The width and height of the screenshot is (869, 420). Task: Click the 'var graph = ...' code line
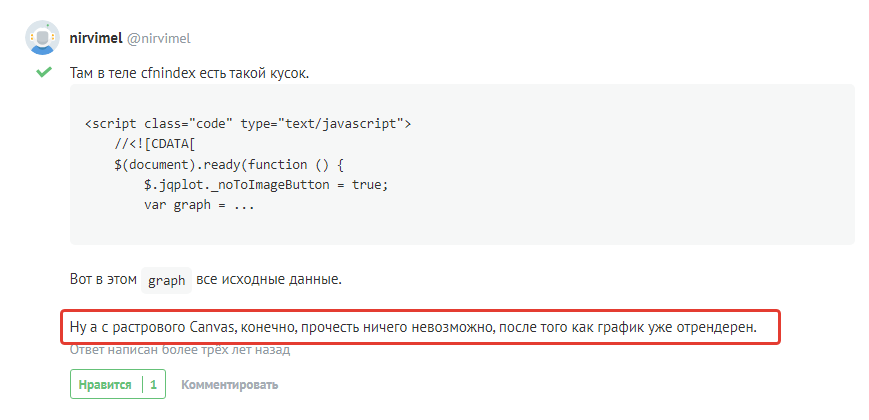pyautogui.click(x=199, y=204)
